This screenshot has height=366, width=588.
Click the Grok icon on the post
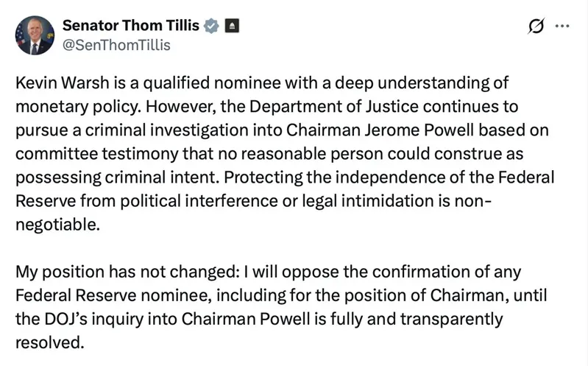point(537,26)
